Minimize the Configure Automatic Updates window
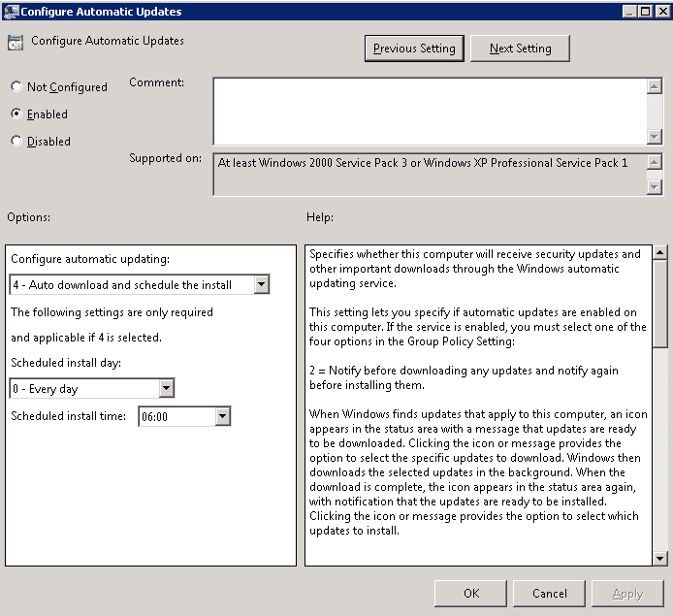This screenshot has width=673, height=616. [x=629, y=12]
